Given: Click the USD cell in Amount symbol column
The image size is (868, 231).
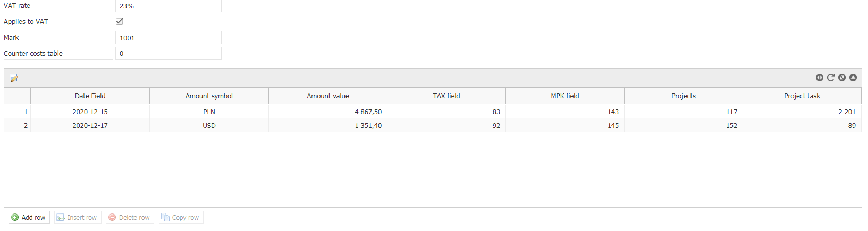Looking at the screenshot, I should coord(209,125).
